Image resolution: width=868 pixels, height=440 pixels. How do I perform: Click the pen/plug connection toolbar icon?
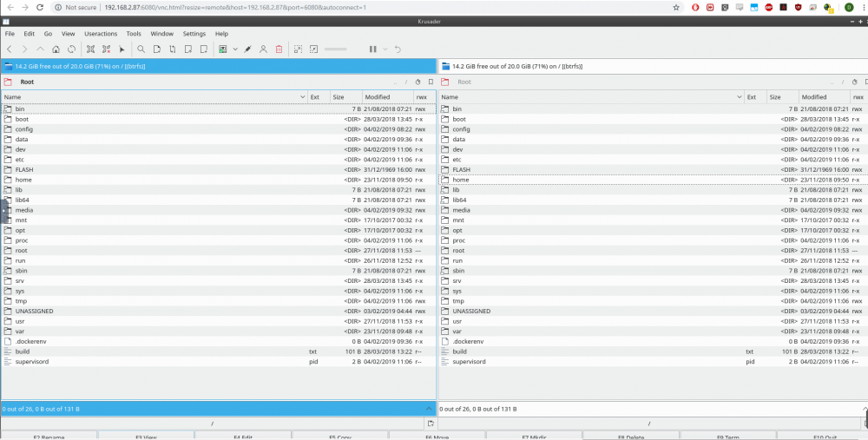[247, 49]
